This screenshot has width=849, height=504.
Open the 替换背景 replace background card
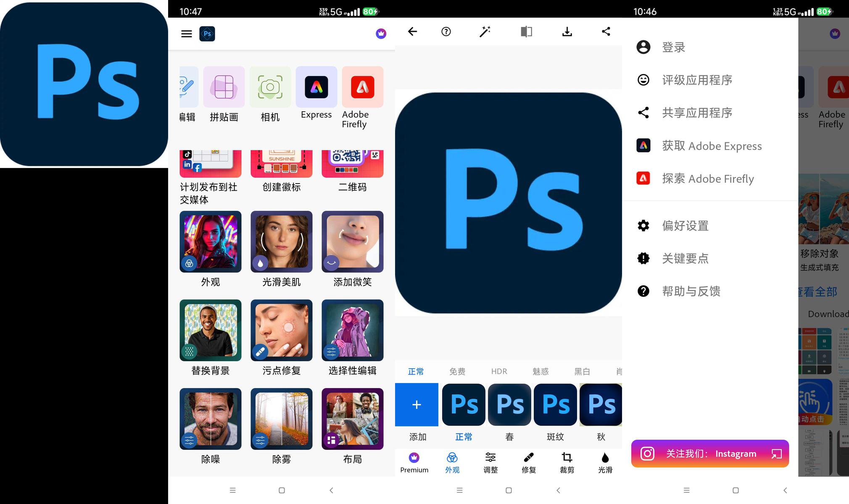(211, 338)
